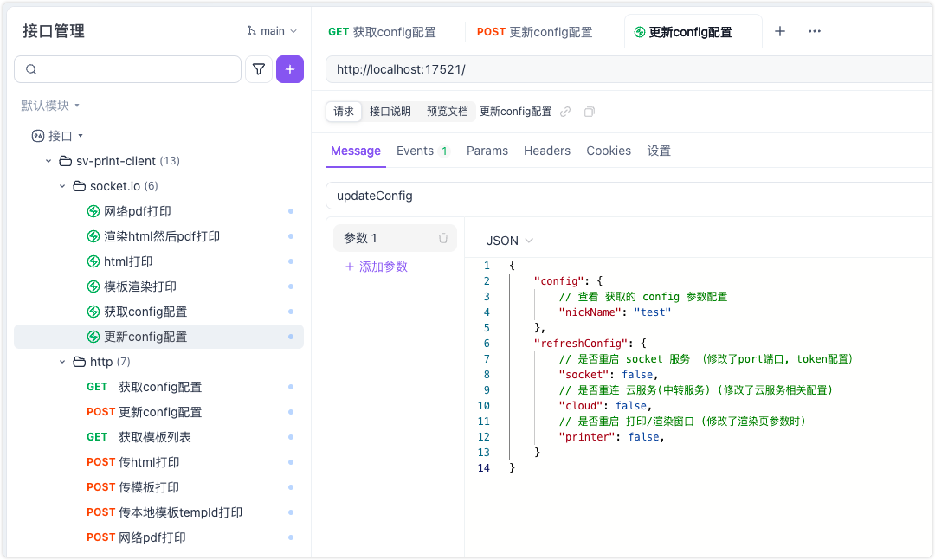Collapse the http folder
The height and width of the screenshot is (560, 935).
click(x=62, y=362)
